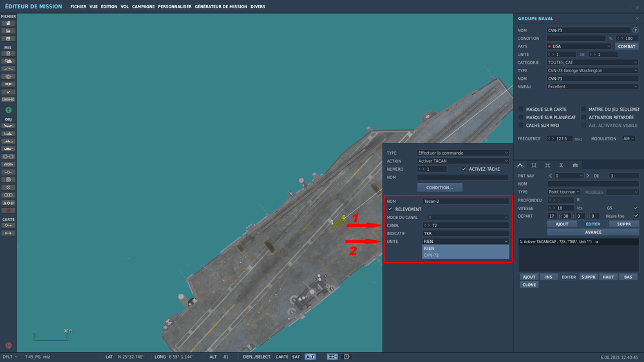Open the summation sigma tab icon
The image size is (644, 362).
(561, 165)
